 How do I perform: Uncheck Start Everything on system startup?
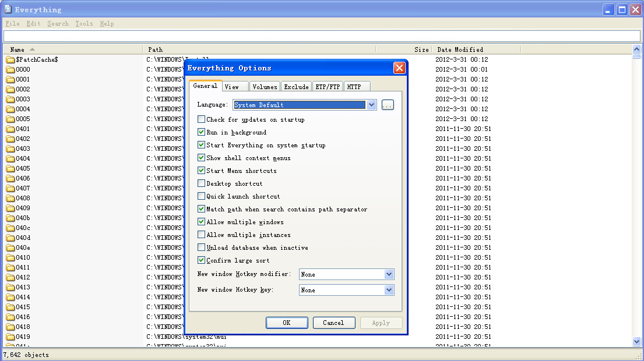click(x=201, y=145)
